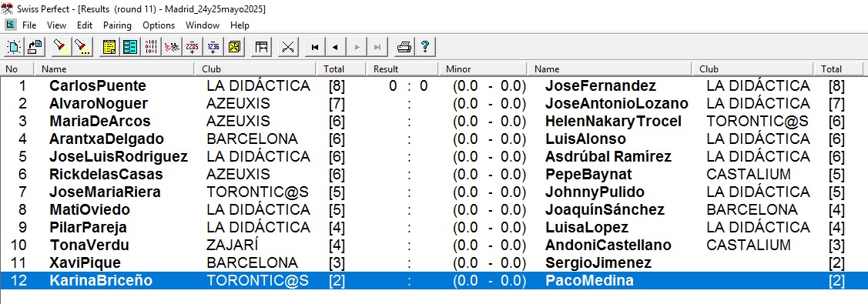Click the find next flashlight with dots icon
The height and width of the screenshot is (304, 868).
pyautogui.click(x=82, y=47)
